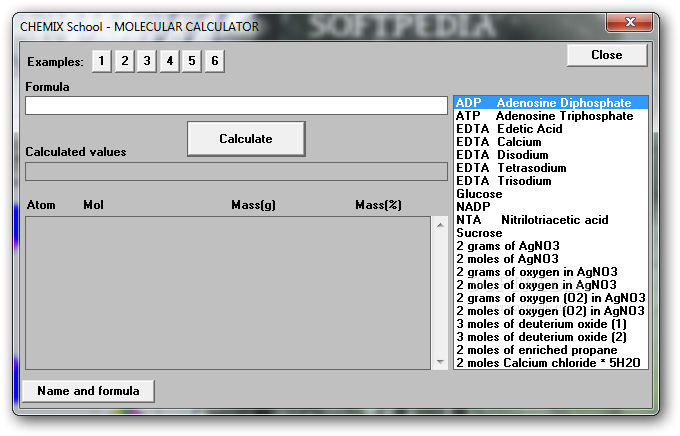680x436 pixels.
Task: Load example 4
Action: point(170,61)
